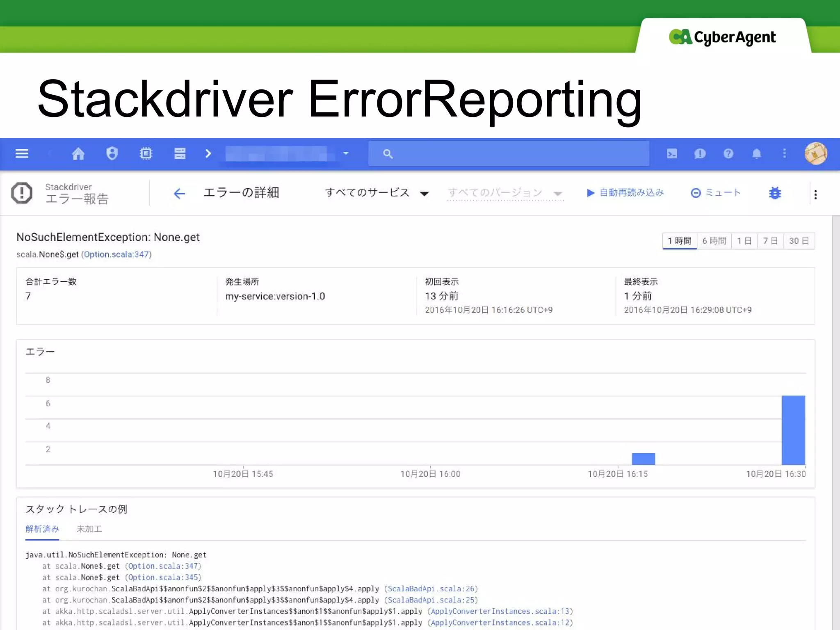The image size is (840, 630).
Task: Open the user account avatar
Action: click(815, 153)
